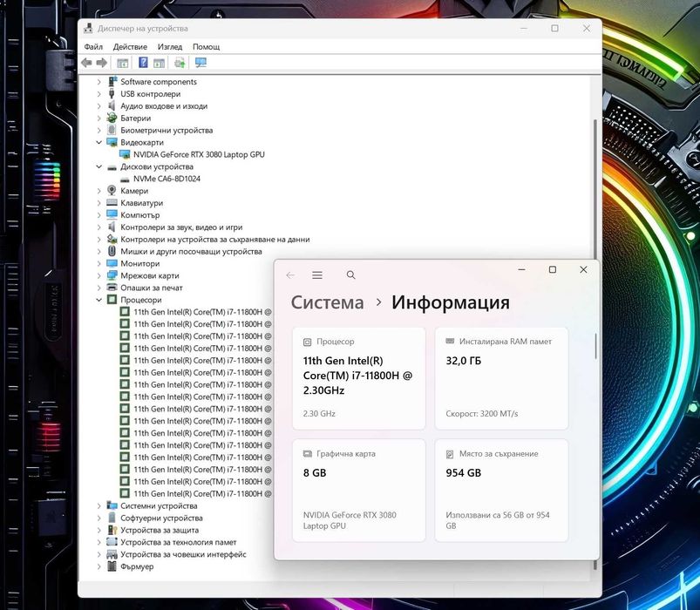Click the search magnifier icon in Settings window
700x610 pixels.
[351, 274]
